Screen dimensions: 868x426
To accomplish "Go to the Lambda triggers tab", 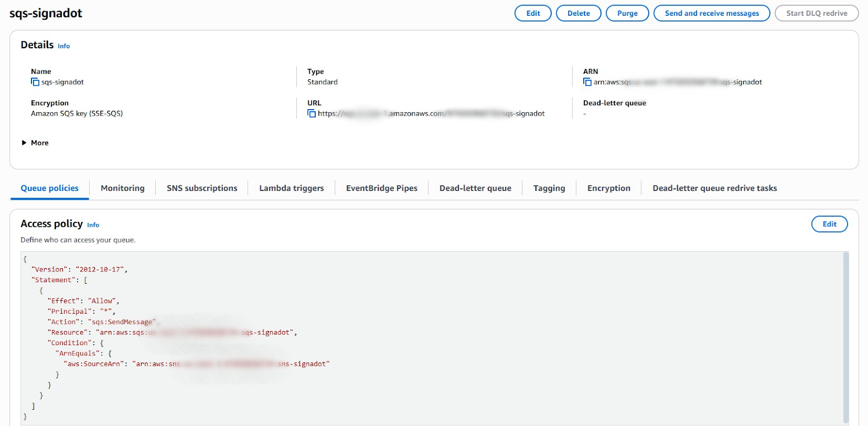I will click(x=291, y=188).
